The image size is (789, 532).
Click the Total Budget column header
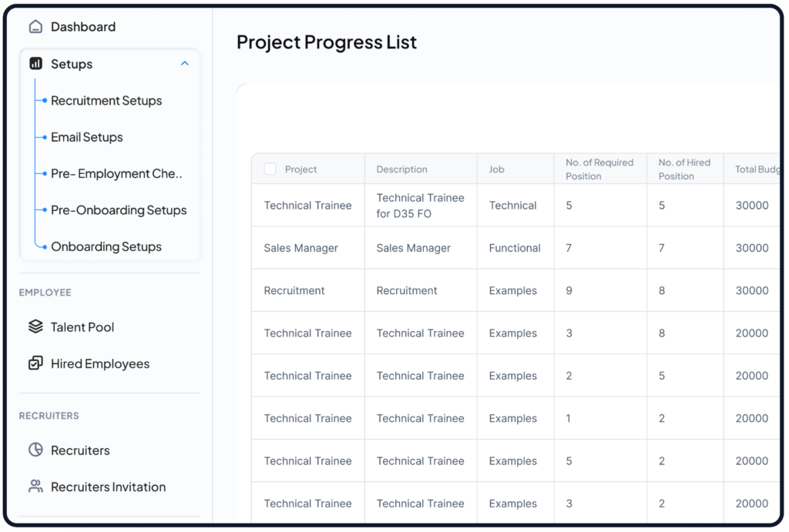(x=757, y=169)
